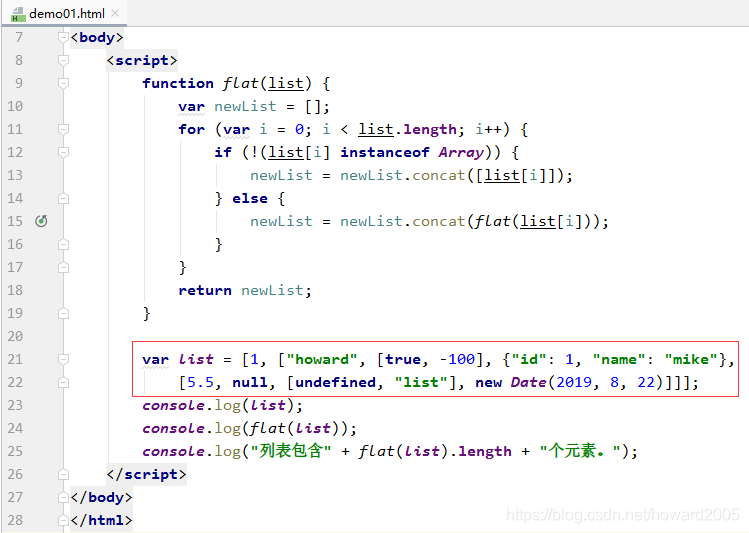
Task: Switch to the demo01.html editor tab
Action: coord(66,13)
